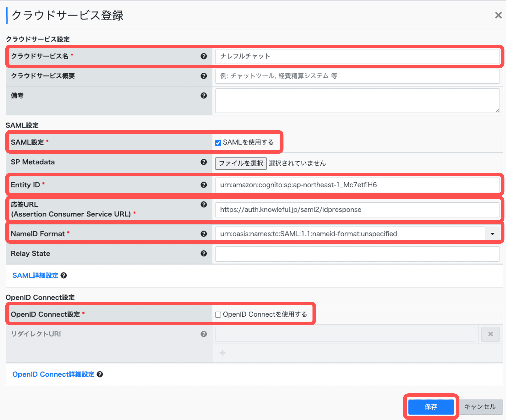This screenshot has height=420, width=506.
Task: Uncheck SAMLを使用する checkbox
Action: (218, 143)
